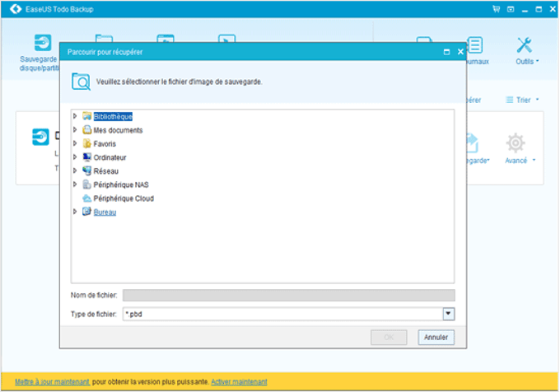Open Sauvegarde disque/partition in main window
Viewport: 560px width, 392px height.
tap(39, 53)
